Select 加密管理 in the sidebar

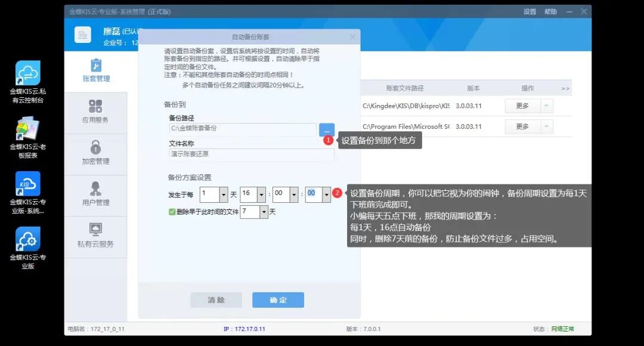[95, 154]
